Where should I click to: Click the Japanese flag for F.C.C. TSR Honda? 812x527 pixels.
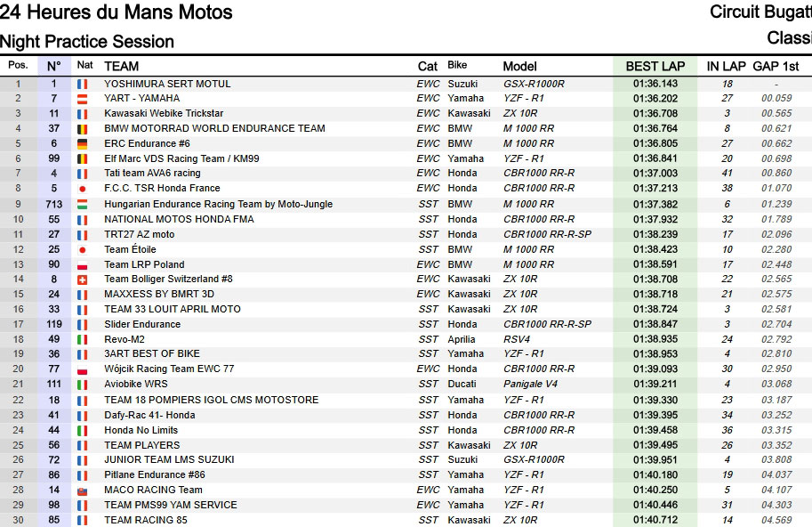point(83,189)
